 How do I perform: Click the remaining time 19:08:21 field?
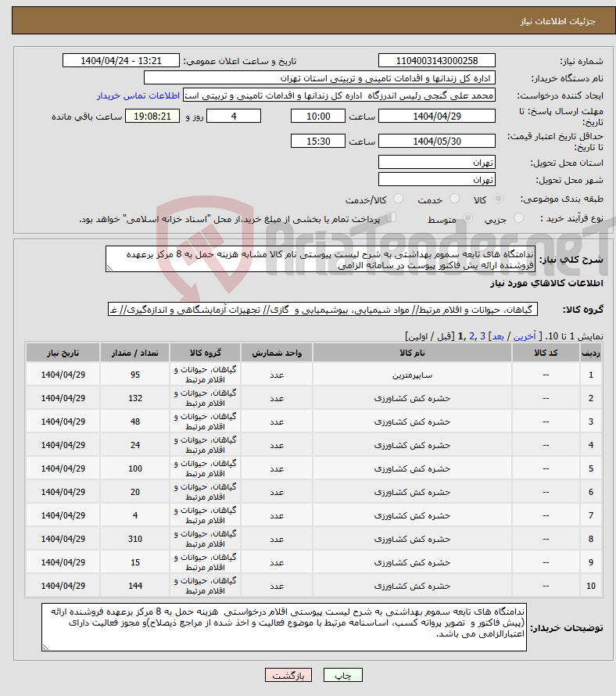point(152,117)
